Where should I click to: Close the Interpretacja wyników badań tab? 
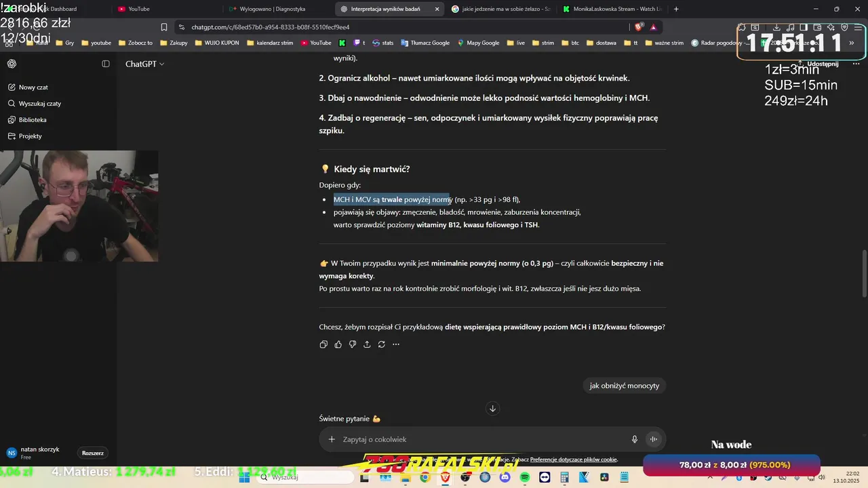pyautogui.click(x=437, y=9)
